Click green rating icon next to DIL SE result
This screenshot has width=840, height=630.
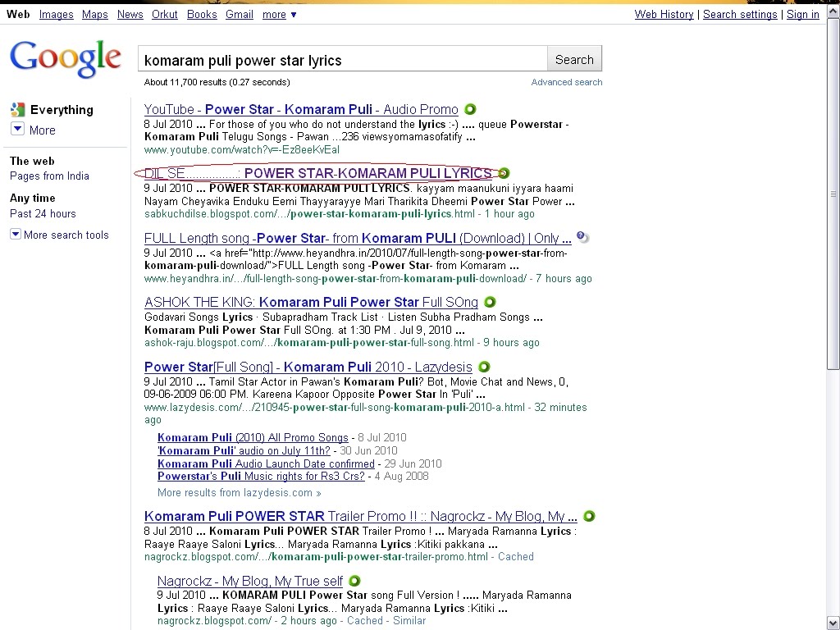click(x=504, y=173)
